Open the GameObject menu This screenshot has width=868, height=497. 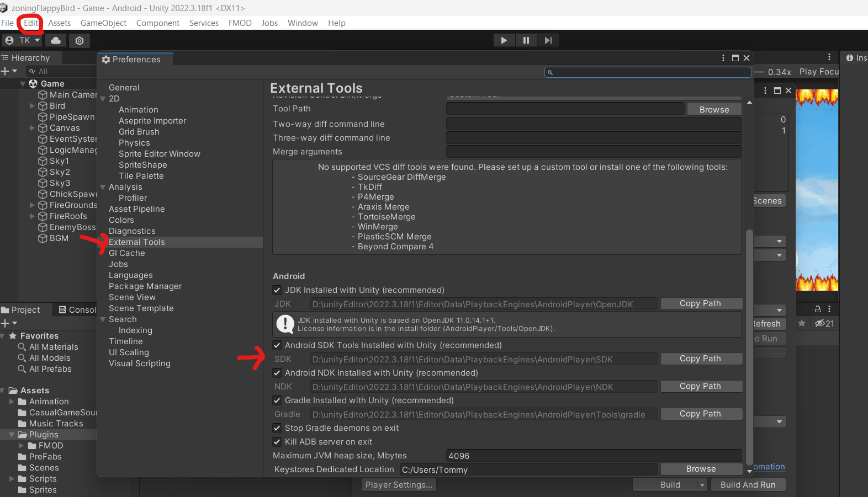click(x=103, y=23)
